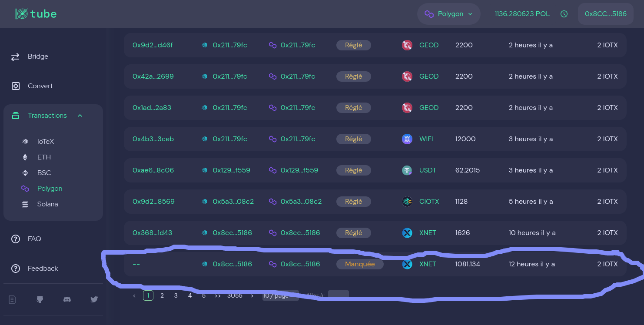Open the GitHub link icon in sidebar
The image size is (644, 325).
click(x=40, y=299)
